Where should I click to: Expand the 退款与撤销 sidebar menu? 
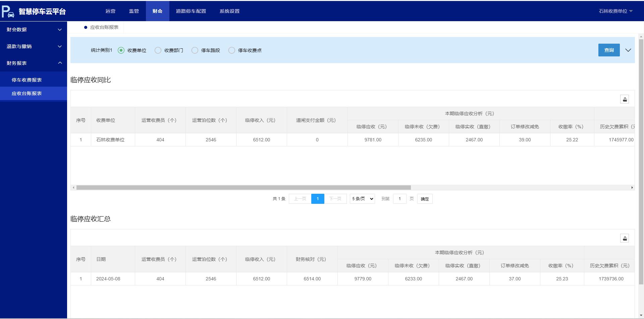click(x=34, y=46)
